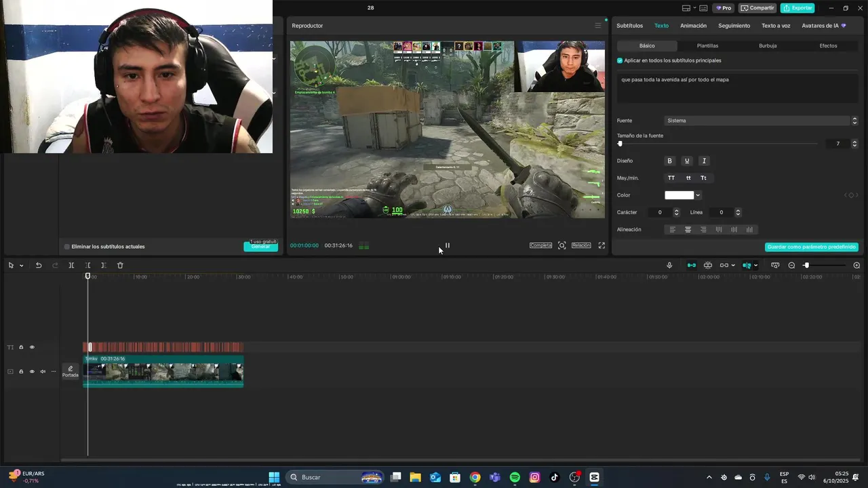Adjust the timeline zoom slider
This screenshot has height=488, width=868.
tap(806, 265)
